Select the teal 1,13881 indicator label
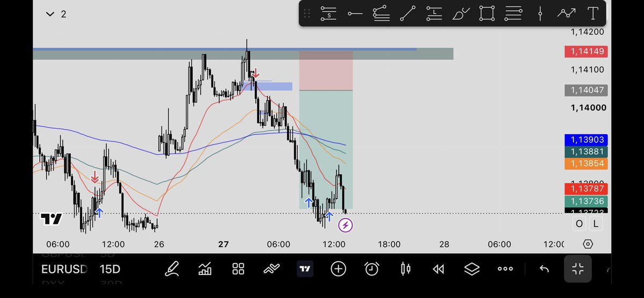The width and height of the screenshot is (644, 298). (x=586, y=152)
